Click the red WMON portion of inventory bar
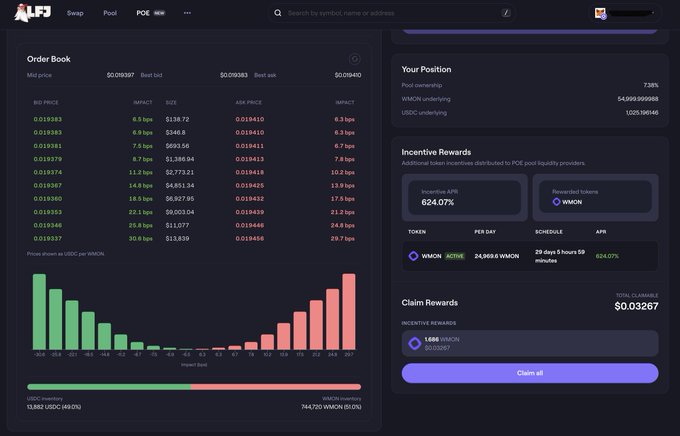 pyautogui.click(x=276, y=387)
